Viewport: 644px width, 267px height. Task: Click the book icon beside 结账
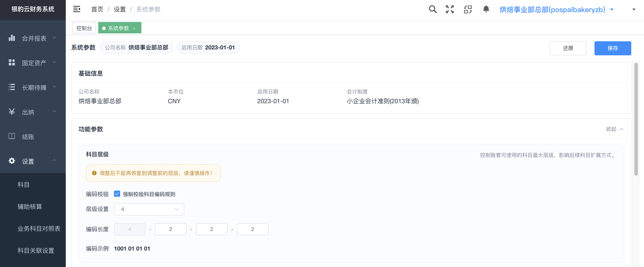[12, 136]
